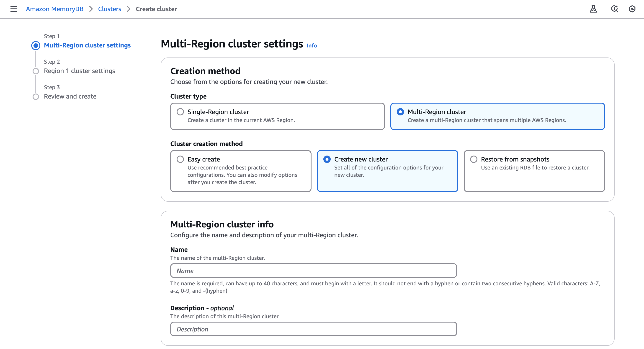644x349 pixels.
Task: Click the optional Description text field
Action: [313, 329]
